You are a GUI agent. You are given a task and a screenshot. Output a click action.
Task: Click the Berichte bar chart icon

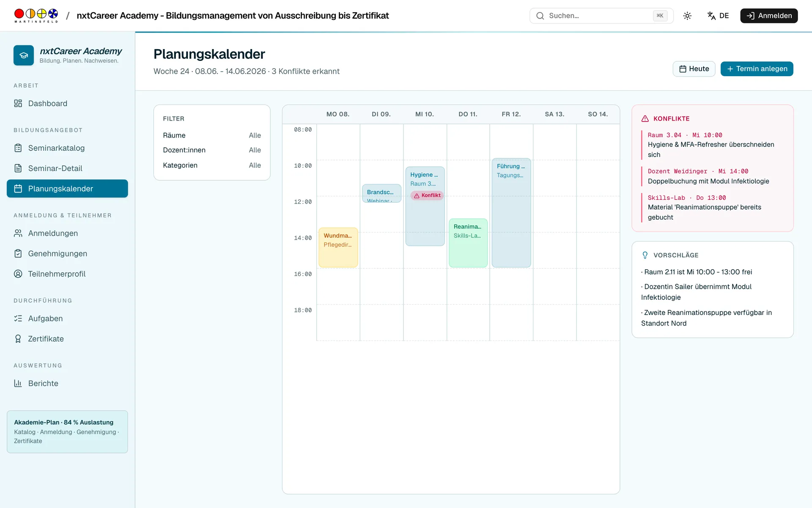click(18, 383)
